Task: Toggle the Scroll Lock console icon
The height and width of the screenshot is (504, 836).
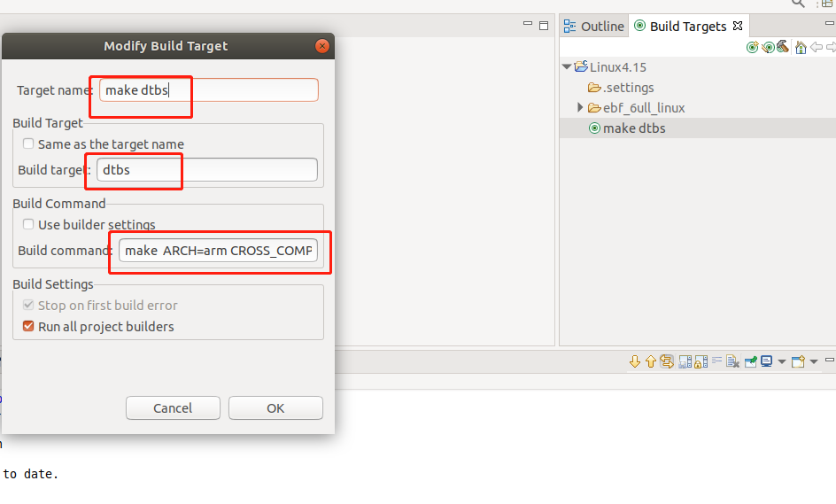Action: pyautogui.click(x=701, y=361)
